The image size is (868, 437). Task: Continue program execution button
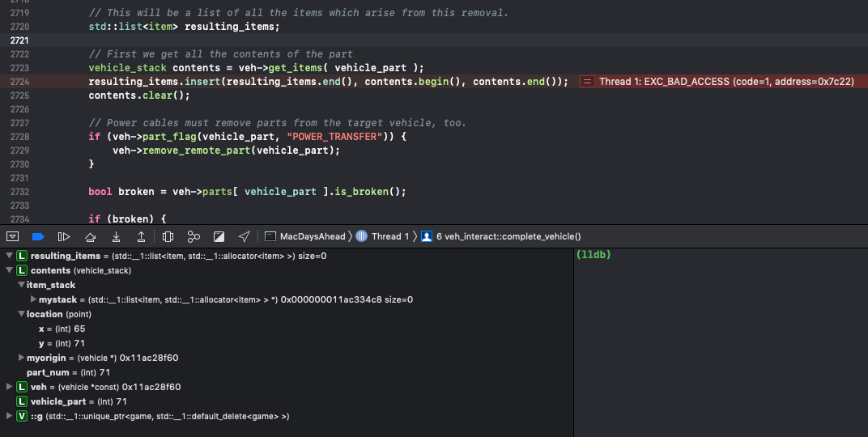(x=64, y=237)
